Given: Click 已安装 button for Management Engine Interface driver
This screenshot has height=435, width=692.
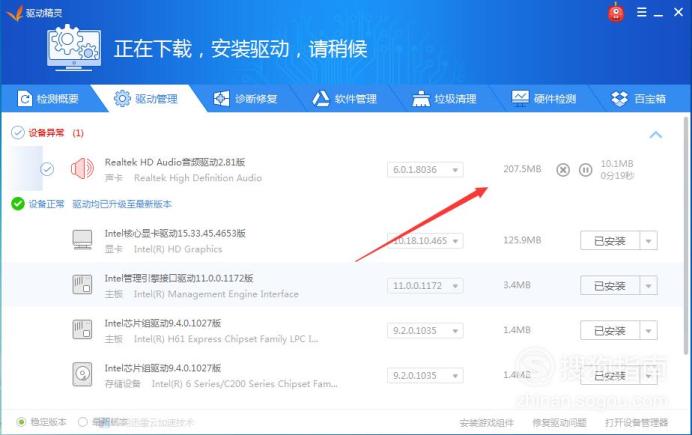Looking at the screenshot, I should tap(610, 286).
